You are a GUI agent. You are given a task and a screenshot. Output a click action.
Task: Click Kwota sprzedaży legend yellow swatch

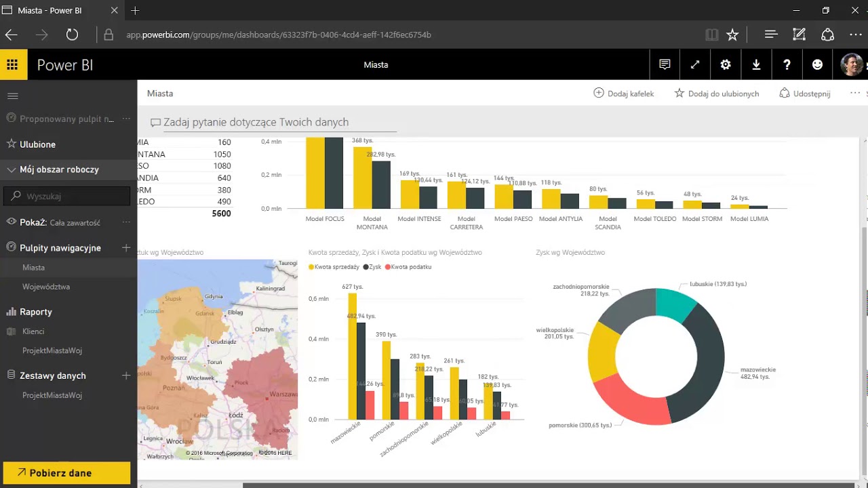[x=311, y=267]
